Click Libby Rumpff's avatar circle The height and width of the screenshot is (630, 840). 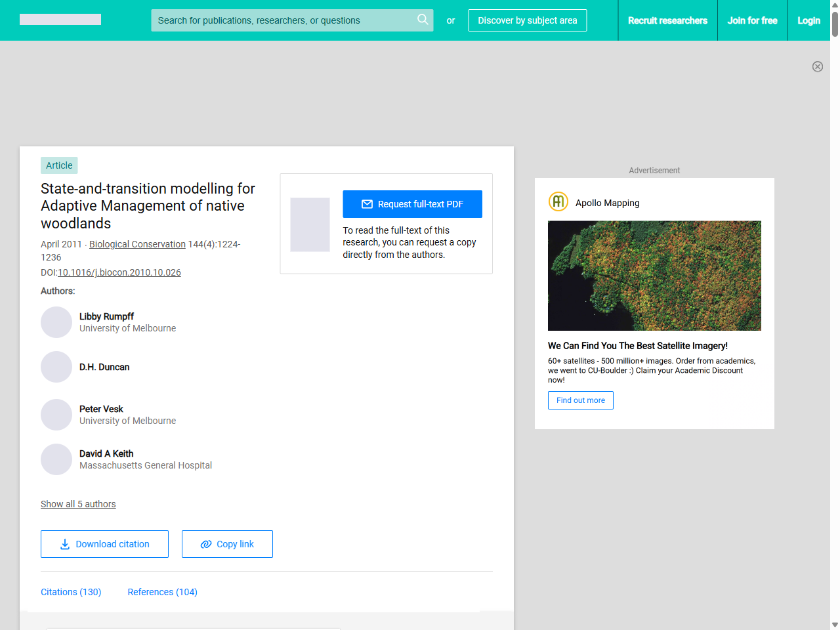coord(56,322)
